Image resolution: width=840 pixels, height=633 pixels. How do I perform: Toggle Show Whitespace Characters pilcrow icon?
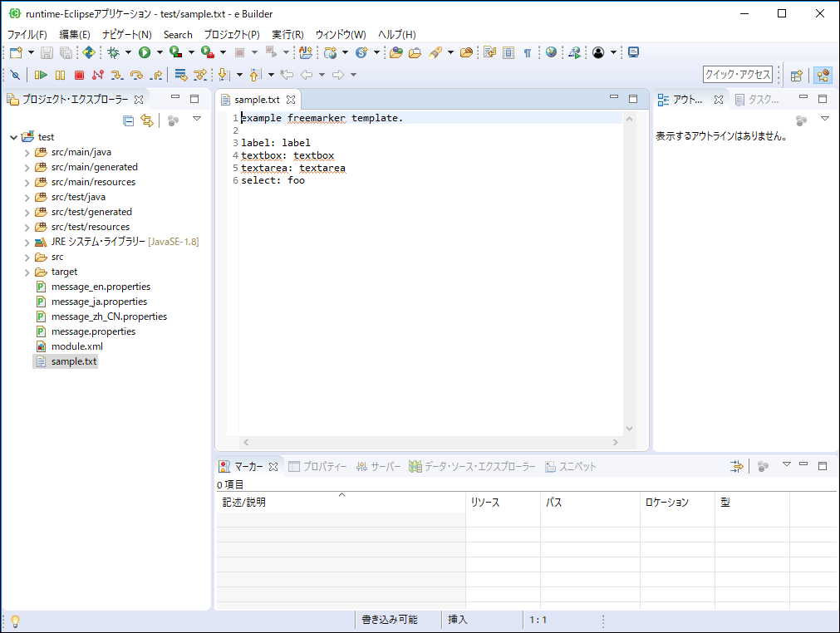click(x=527, y=52)
